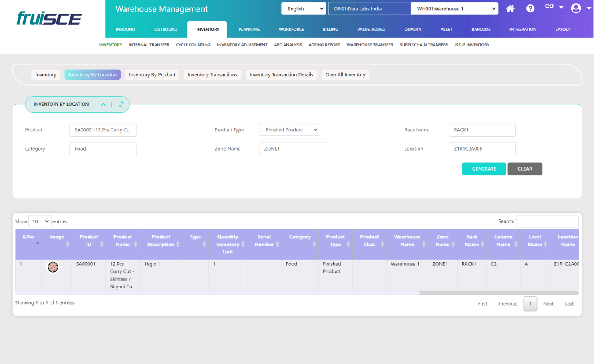Open the help question mark icon
Image resolution: width=594 pixels, height=364 pixels.
coord(530,8)
